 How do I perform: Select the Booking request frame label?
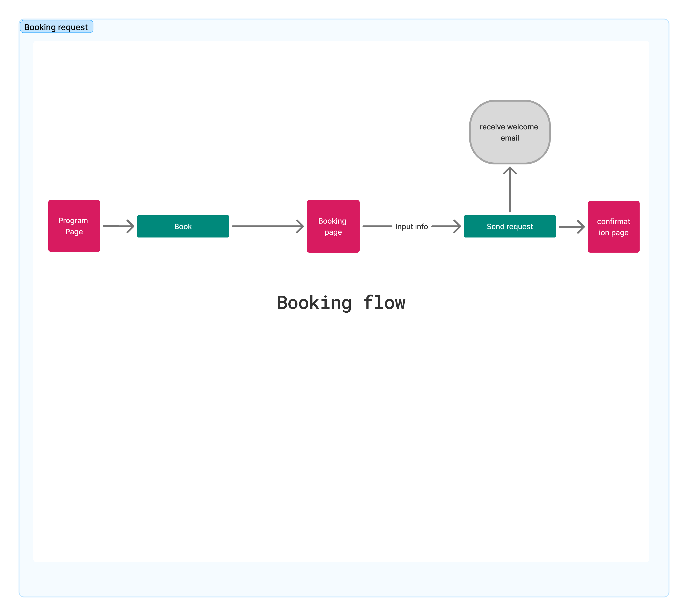point(57,27)
